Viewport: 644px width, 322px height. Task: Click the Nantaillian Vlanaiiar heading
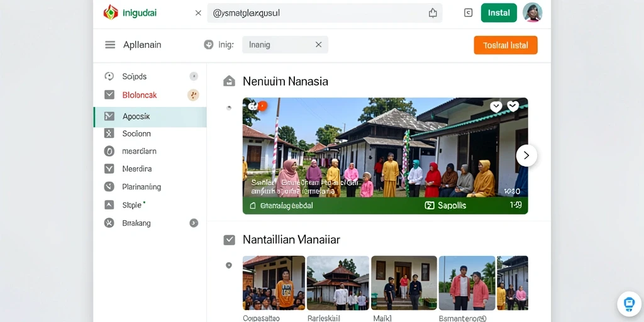pos(291,240)
